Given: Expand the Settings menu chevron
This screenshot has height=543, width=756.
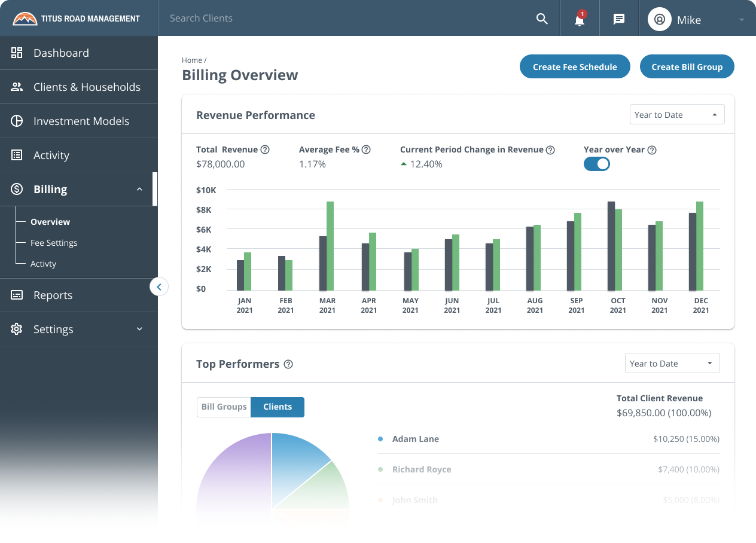Looking at the screenshot, I should tap(139, 329).
